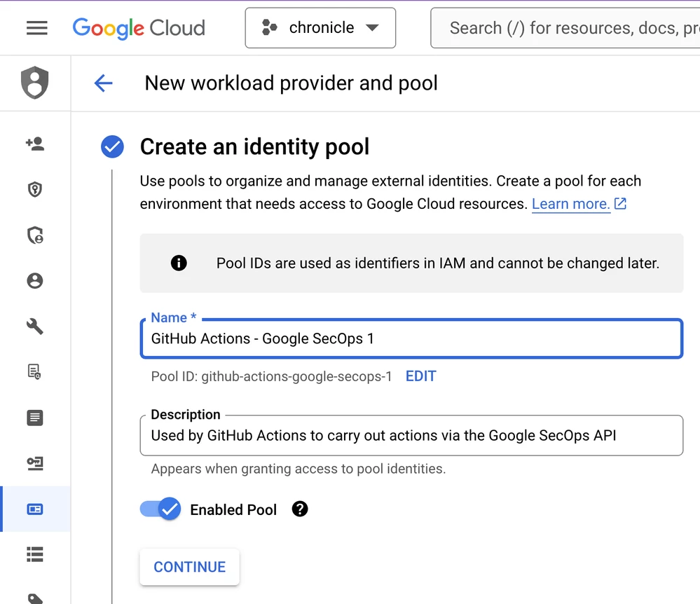Go back using the left arrow
Viewport: 700px width, 604px height.
click(x=103, y=83)
